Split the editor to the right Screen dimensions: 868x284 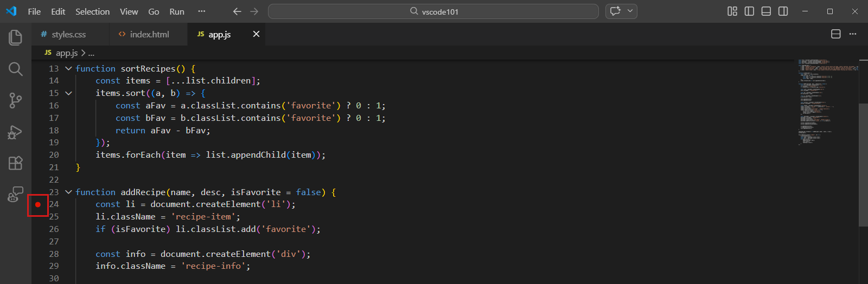835,34
